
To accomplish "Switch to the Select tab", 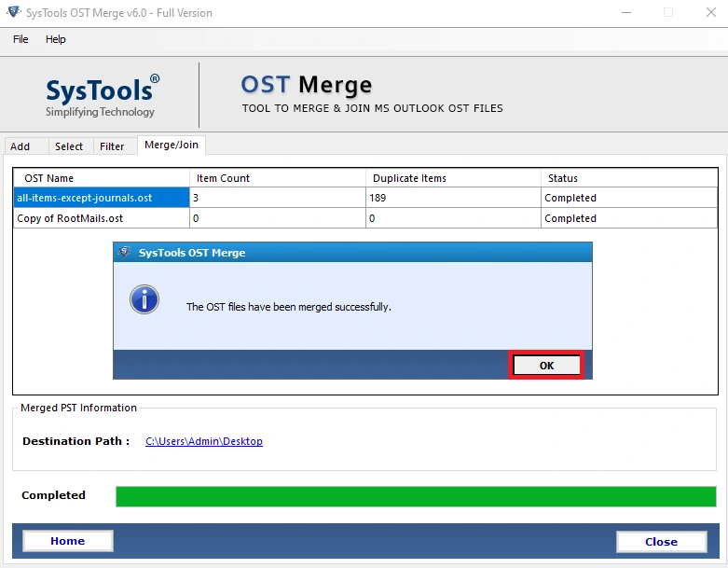I will coord(69,146).
